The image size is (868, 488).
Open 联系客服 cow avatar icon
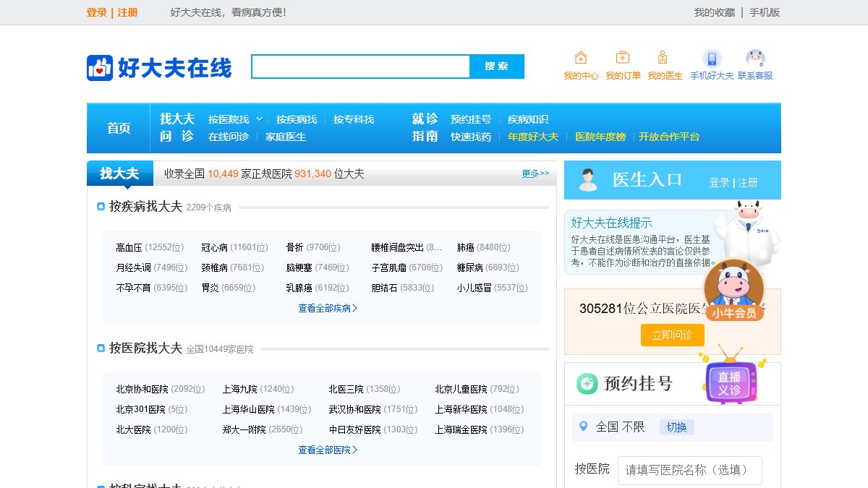(755, 59)
